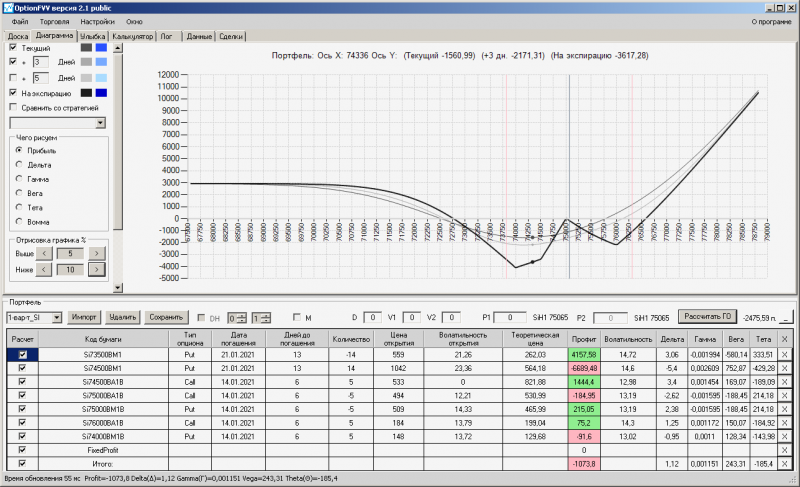Toggle the Текущий curve checkbox
The image size is (800, 487).
13,47
